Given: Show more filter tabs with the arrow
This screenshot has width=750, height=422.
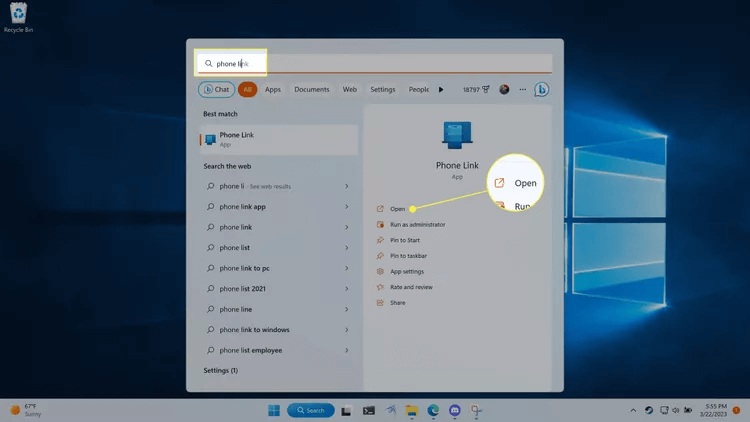Looking at the screenshot, I should click(441, 89).
